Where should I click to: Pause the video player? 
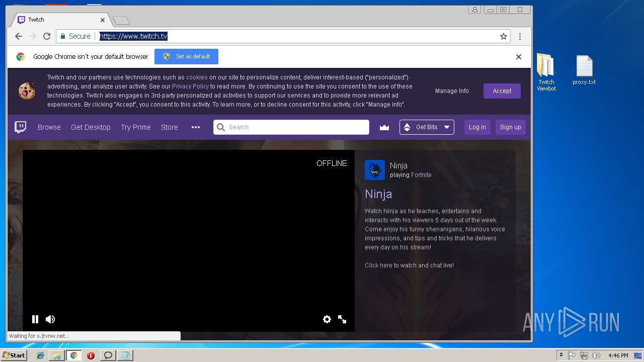[x=35, y=319]
